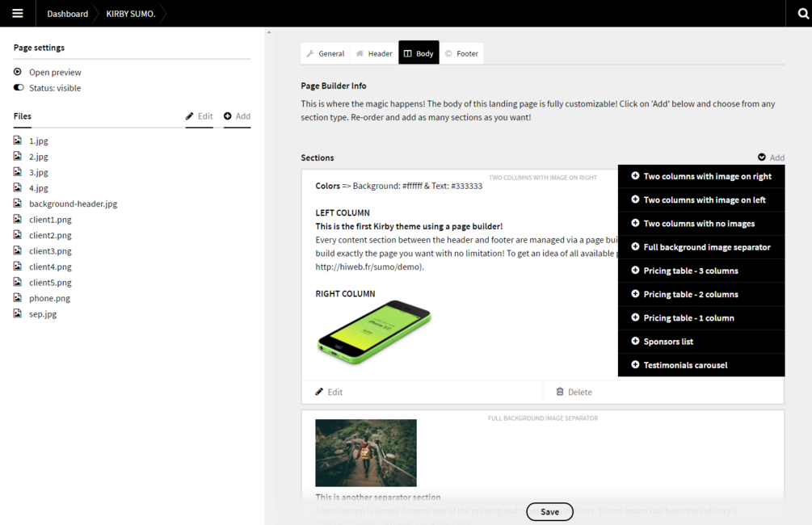
Task: Switch to the Header tab
Action: coord(374,53)
